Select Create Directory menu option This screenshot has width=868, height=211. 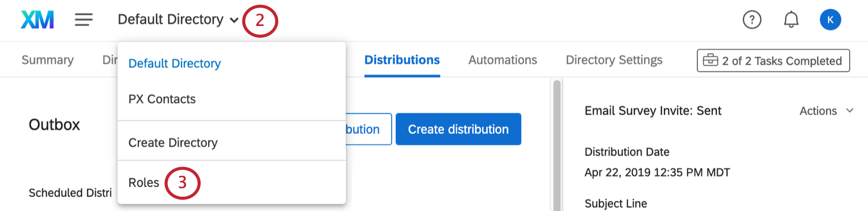[x=173, y=143]
